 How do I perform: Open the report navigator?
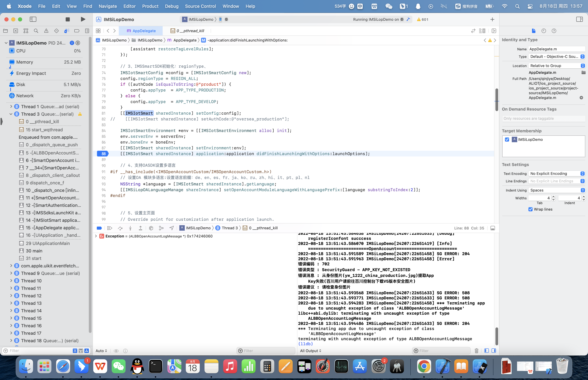tap(87, 31)
